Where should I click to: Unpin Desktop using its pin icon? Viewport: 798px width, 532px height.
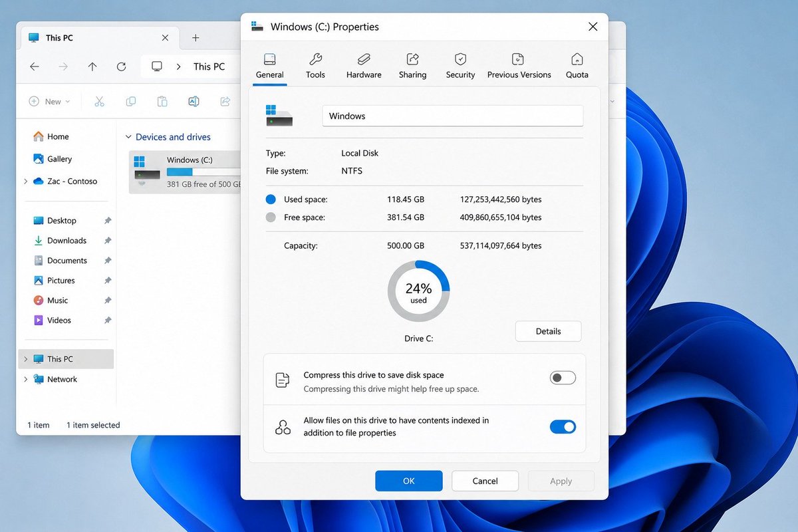pos(108,221)
